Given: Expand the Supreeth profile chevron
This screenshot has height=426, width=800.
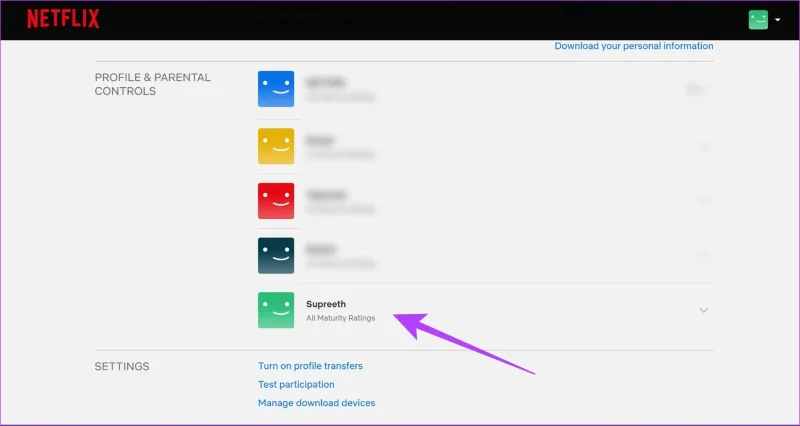Looking at the screenshot, I should [704, 310].
